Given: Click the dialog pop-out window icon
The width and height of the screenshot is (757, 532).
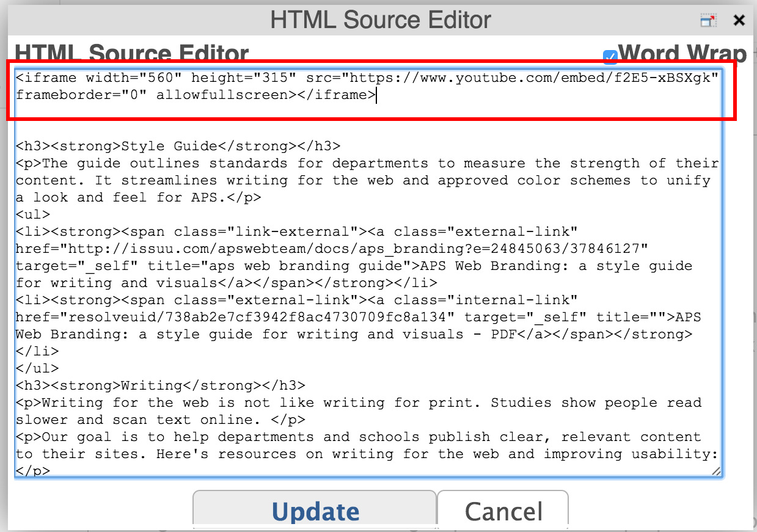Looking at the screenshot, I should click(708, 21).
